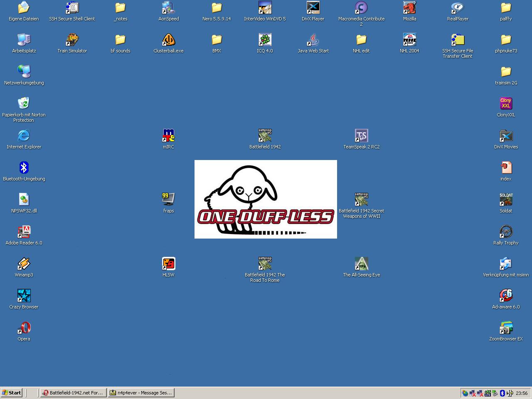Click the taskbar clock showing 23:56
Image resolution: width=532 pixels, height=399 pixels.
(522, 393)
